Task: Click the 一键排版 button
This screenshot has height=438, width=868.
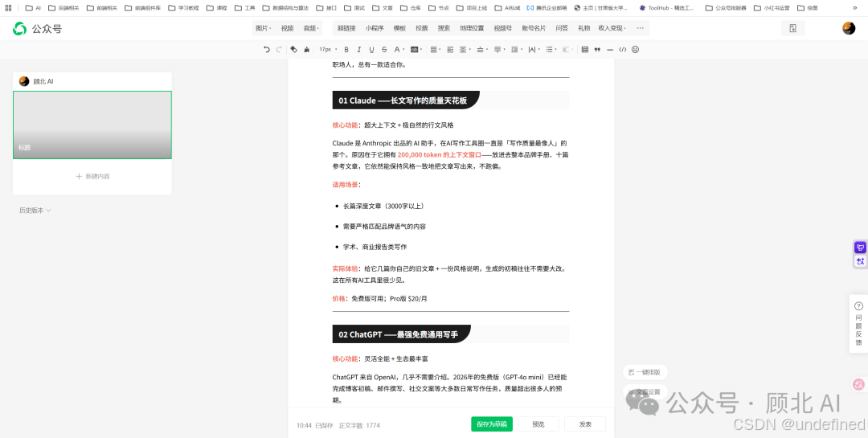Action: point(645,372)
